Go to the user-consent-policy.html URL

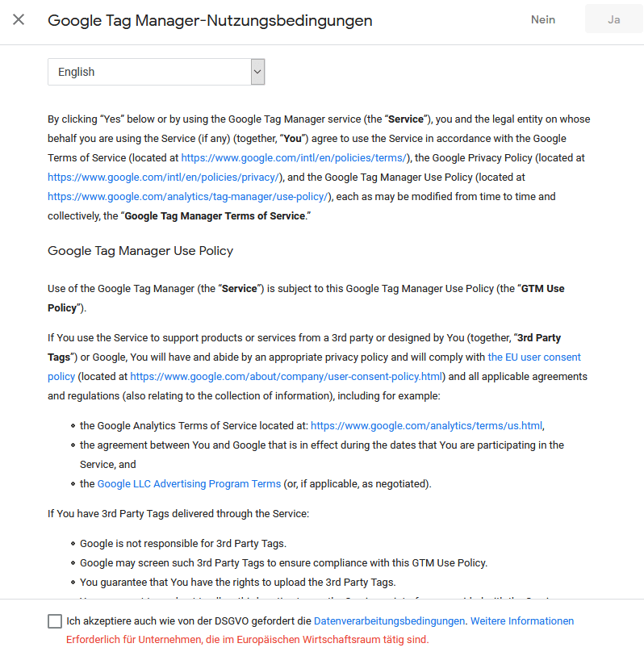click(286, 377)
